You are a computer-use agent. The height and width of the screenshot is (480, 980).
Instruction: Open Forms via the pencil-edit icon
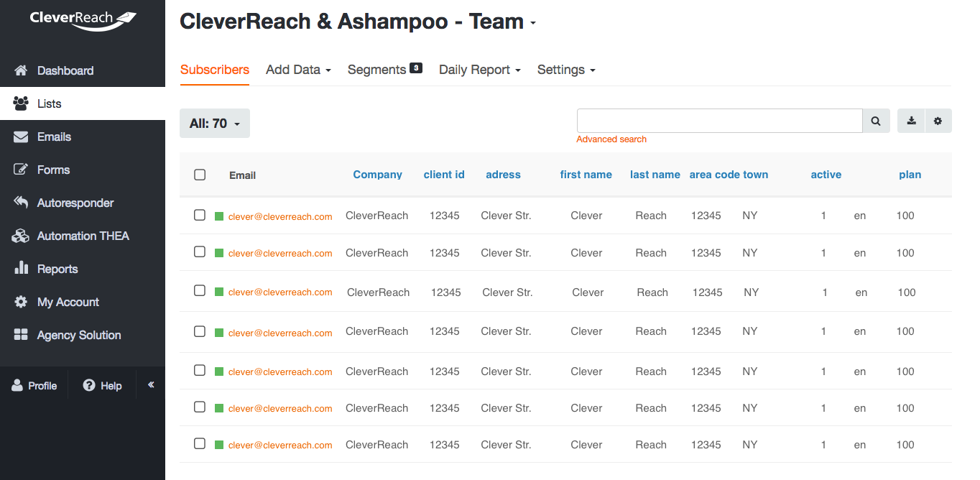[21, 170]
